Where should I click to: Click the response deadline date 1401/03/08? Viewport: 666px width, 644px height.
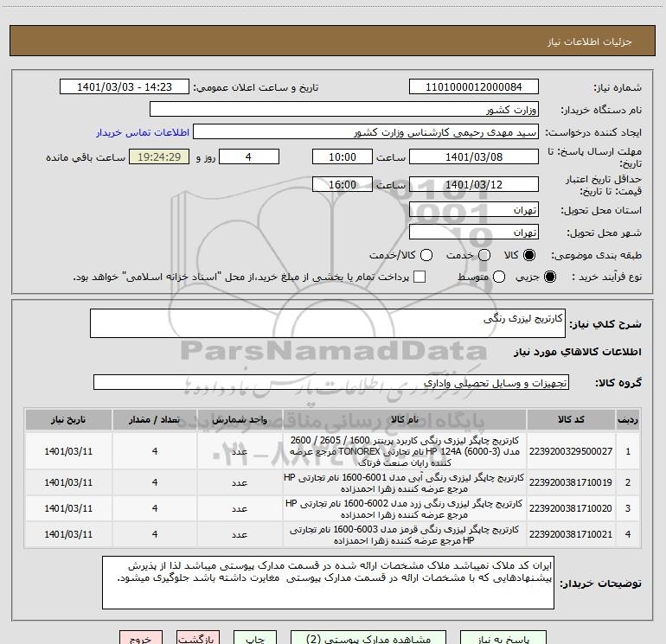474,156
